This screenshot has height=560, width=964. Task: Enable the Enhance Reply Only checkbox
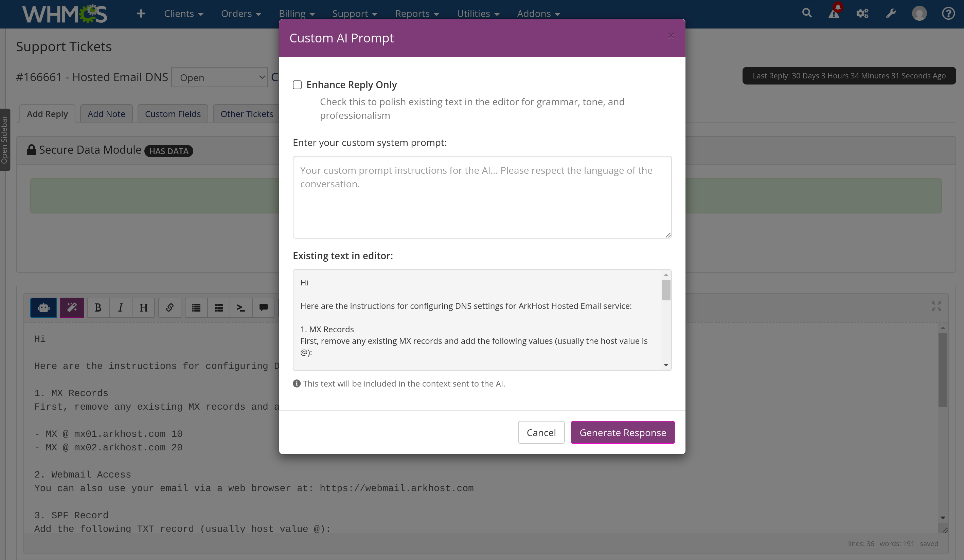tap(297, 85)
